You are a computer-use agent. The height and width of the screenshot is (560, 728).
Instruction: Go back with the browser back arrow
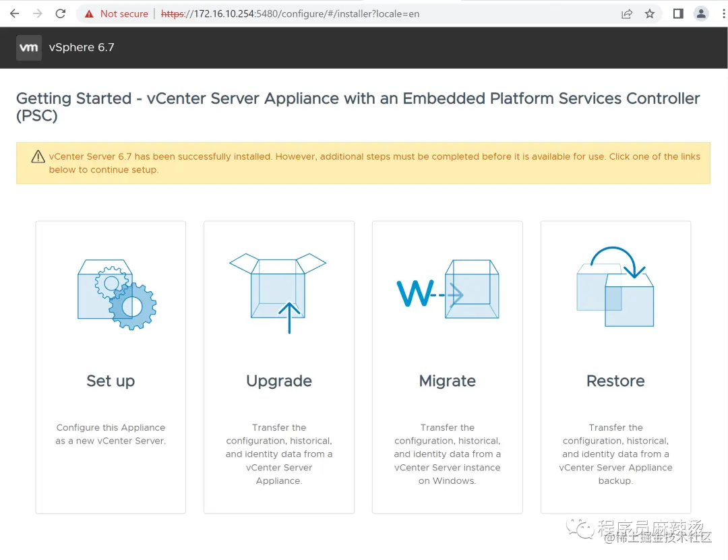(x=14, y=13)
